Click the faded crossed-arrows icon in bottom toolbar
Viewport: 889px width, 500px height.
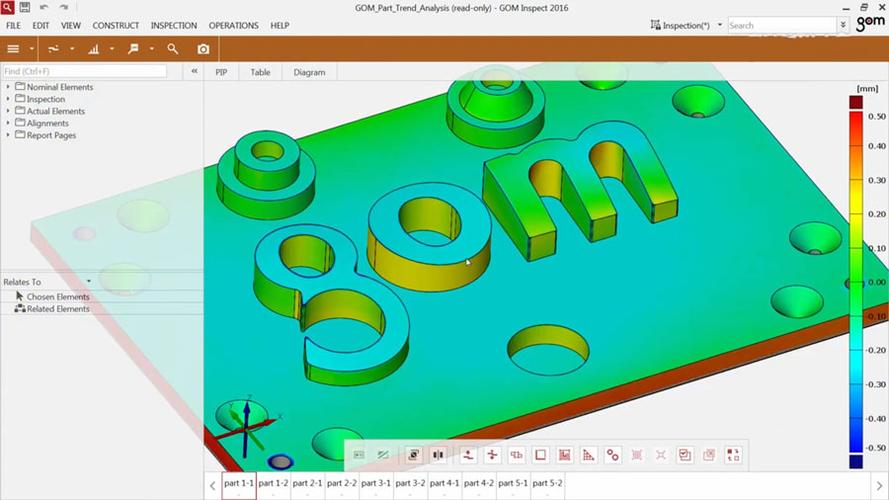(661, 455)
